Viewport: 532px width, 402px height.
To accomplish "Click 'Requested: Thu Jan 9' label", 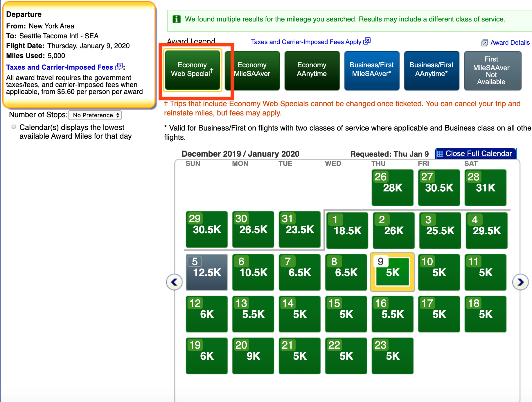I will [389, 154].
